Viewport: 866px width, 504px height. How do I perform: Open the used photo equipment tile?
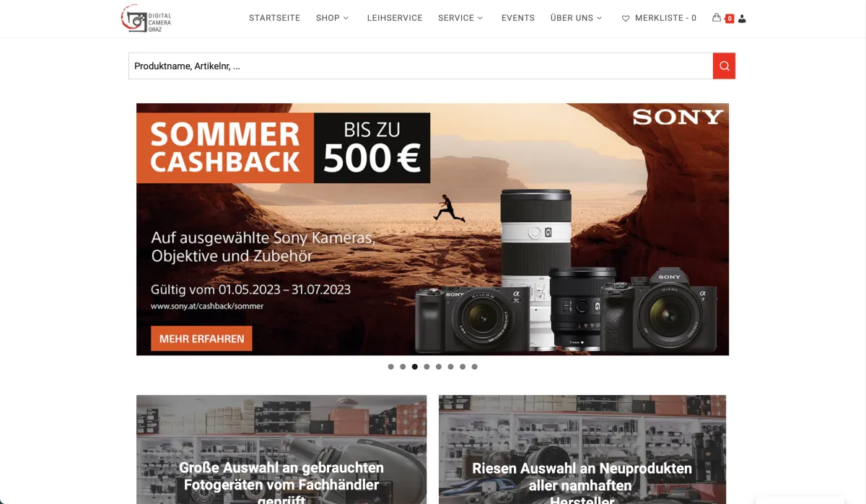pyautogui.click(x=281, y=449)
